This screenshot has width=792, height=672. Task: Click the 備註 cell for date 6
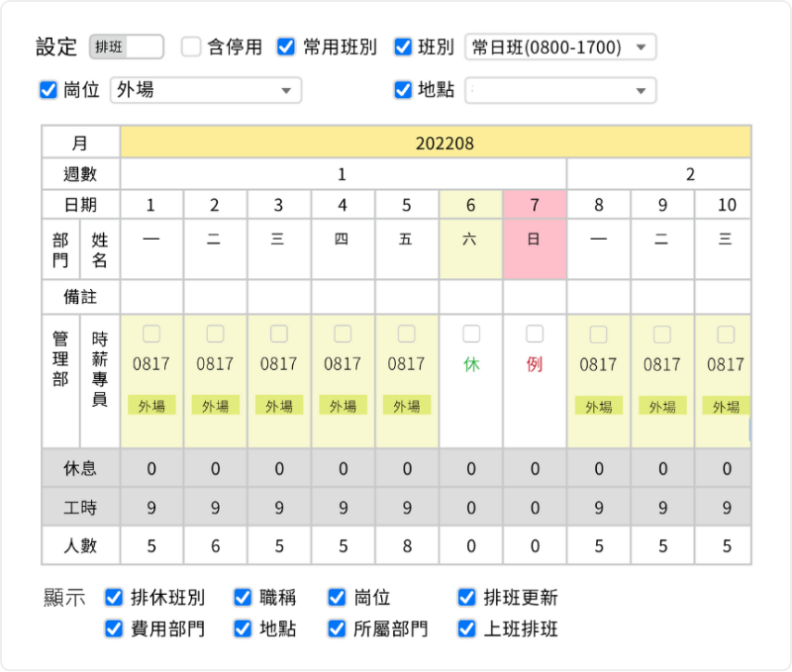point(471,296)
